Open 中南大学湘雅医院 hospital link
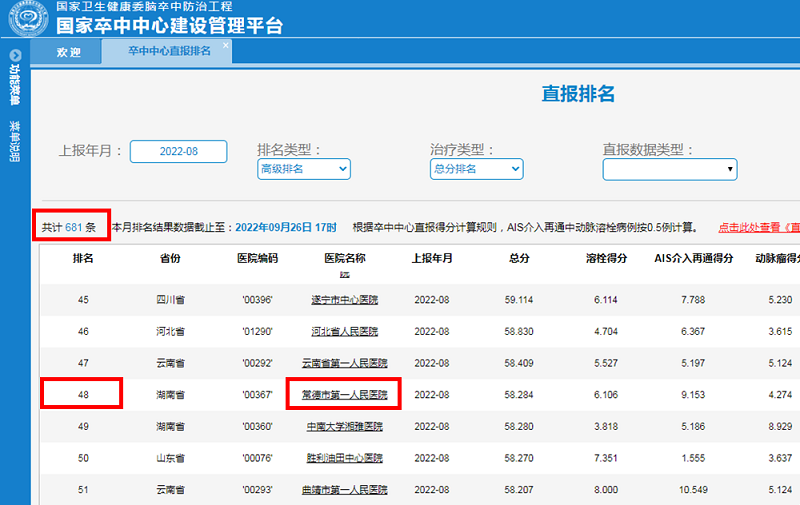Screen dimensions: 800x505 tap(344, 426)
